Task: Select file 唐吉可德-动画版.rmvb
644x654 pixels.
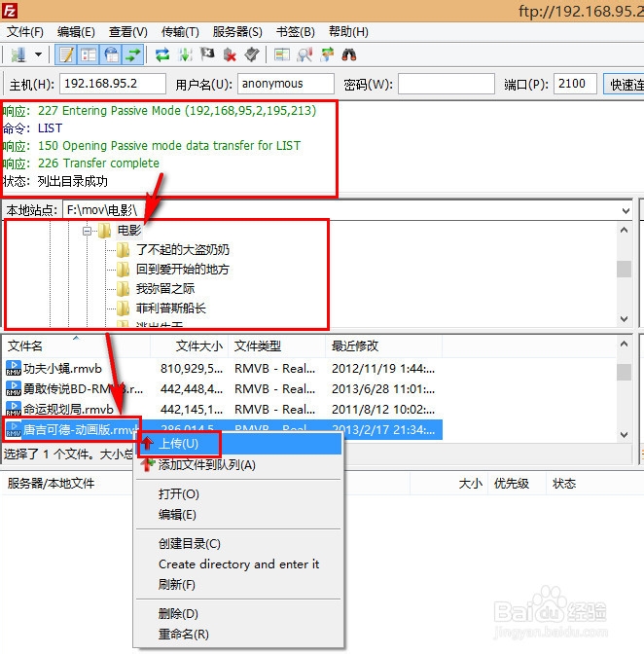Action: (x=81, y=429)
